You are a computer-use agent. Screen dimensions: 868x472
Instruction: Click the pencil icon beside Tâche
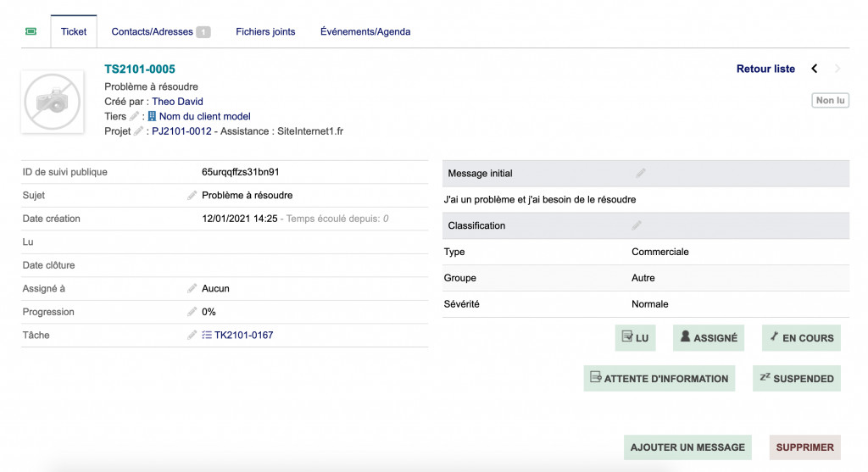192,336
